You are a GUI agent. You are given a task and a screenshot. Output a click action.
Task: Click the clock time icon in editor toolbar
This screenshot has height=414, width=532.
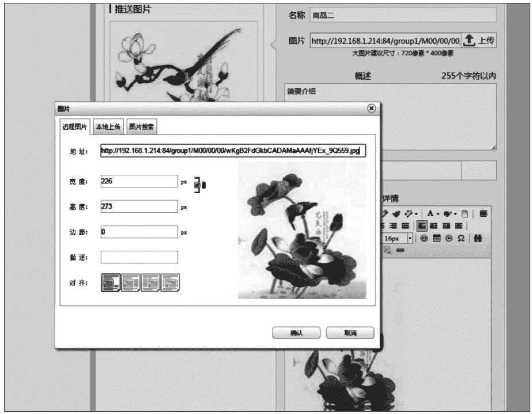click(x=448, y=238)
